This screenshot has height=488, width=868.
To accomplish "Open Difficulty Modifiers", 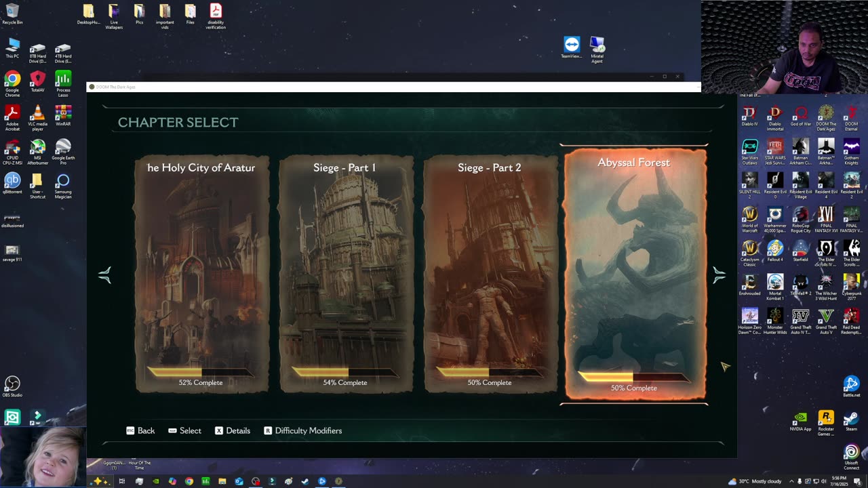I will 302,430.
